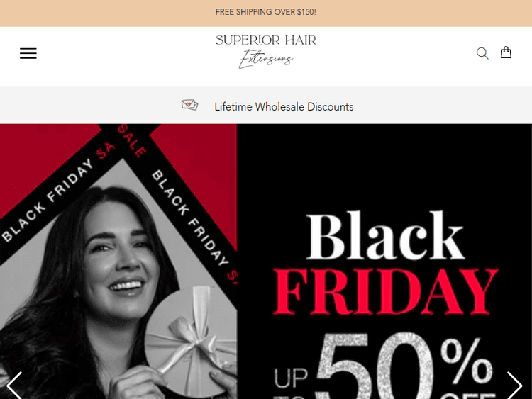The height and width of the screenshot is (399, 532).
Task: Advance to next banner slide arrow
Action: [514, 386]
